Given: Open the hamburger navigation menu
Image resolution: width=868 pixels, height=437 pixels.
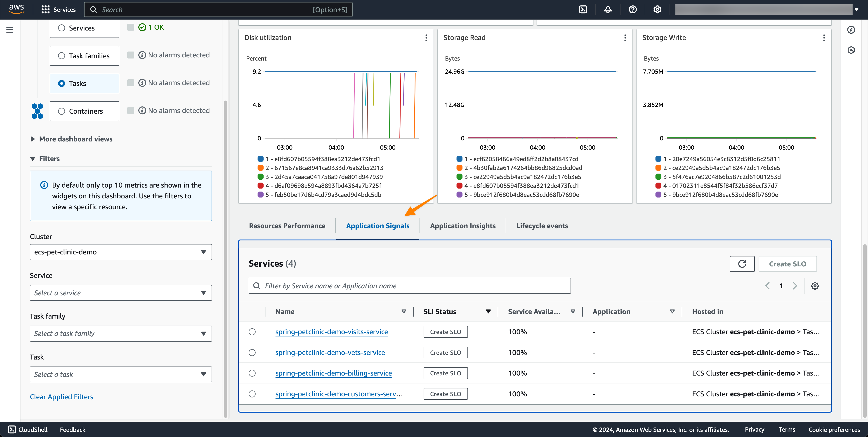Looking at the screenshot, I should coord(10,30).
